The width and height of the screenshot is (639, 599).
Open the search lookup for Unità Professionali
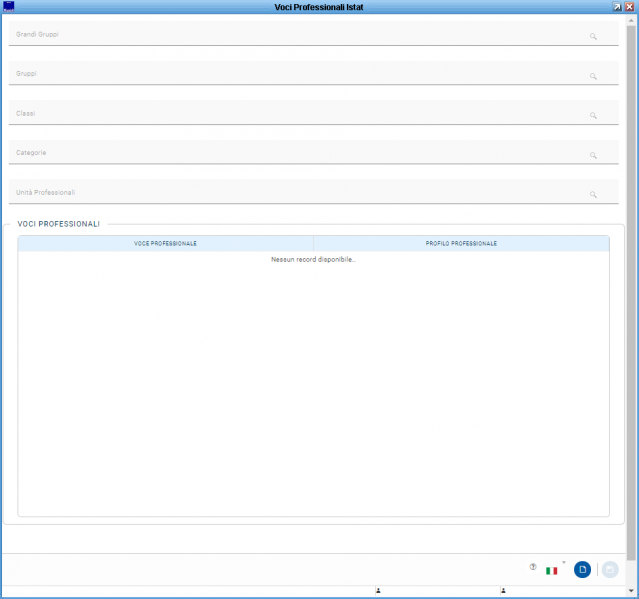[x=593, y=195]
